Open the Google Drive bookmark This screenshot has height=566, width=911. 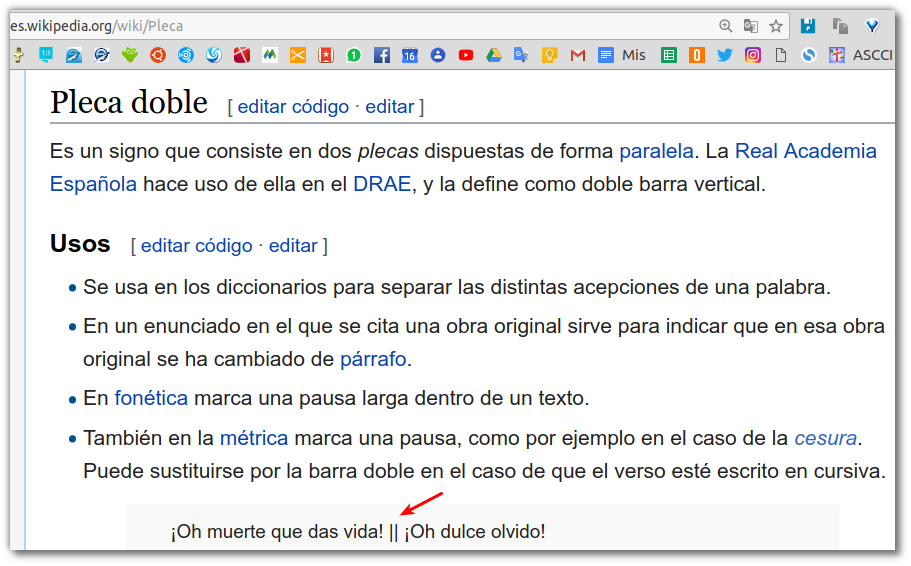pos(493,55)
